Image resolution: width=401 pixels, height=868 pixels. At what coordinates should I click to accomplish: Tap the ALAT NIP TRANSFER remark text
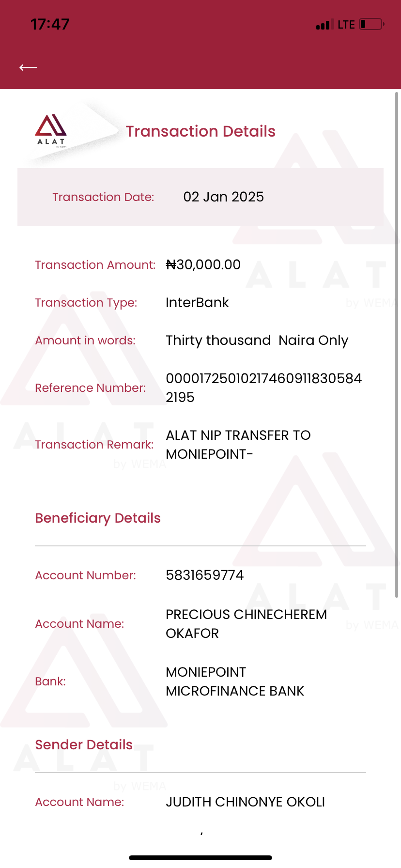pos(238,444)
